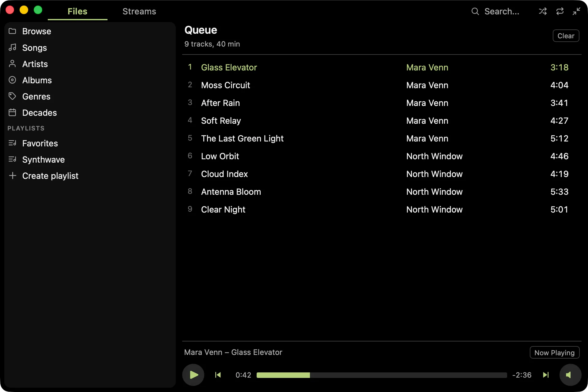
Task: Open Albums in the sidebar
Action: [x=90, y=80]
